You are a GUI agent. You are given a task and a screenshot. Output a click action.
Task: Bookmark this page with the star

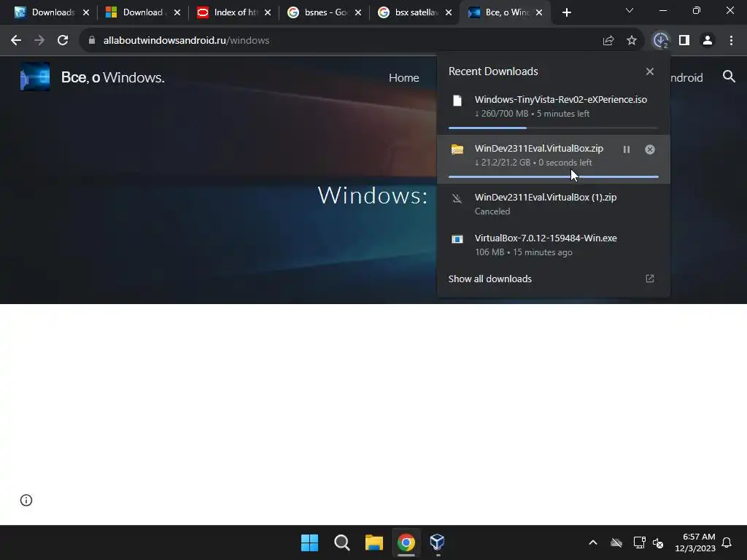[631, 41]
